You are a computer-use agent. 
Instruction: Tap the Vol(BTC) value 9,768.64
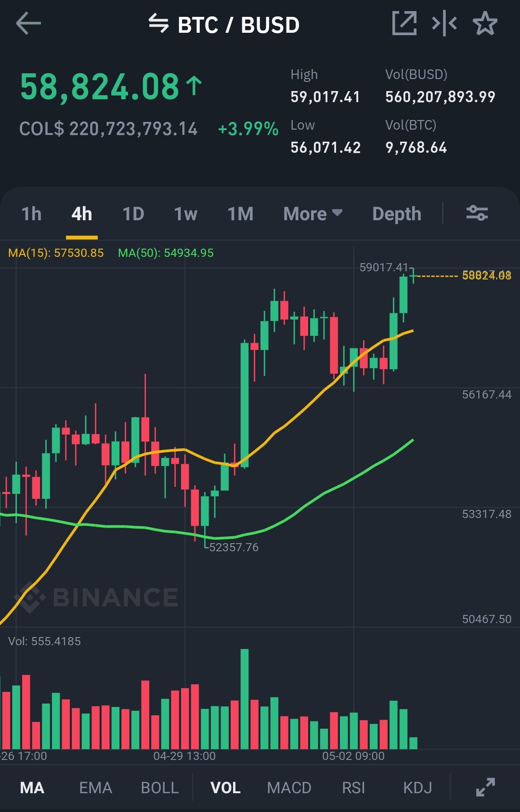[416, 147]
